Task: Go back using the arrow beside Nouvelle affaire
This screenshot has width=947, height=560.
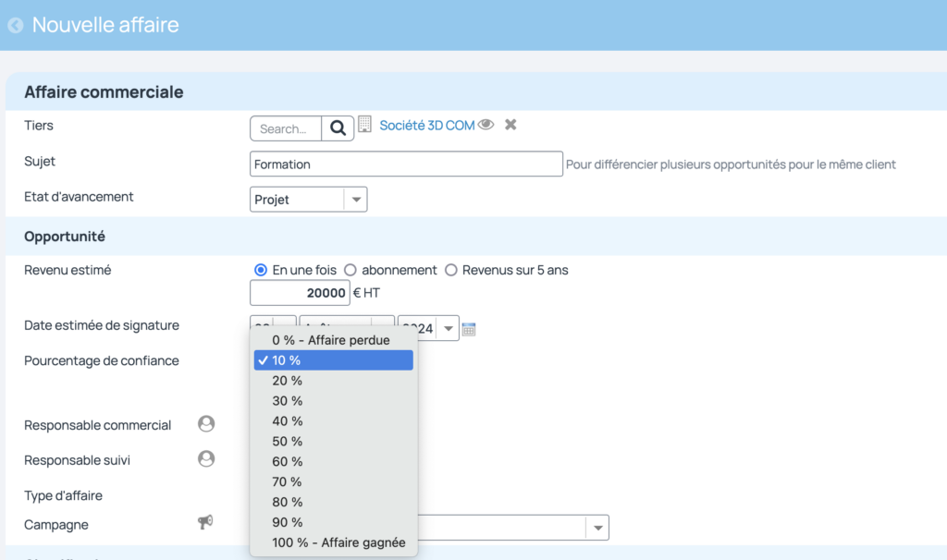Action: tap(15, 25)
